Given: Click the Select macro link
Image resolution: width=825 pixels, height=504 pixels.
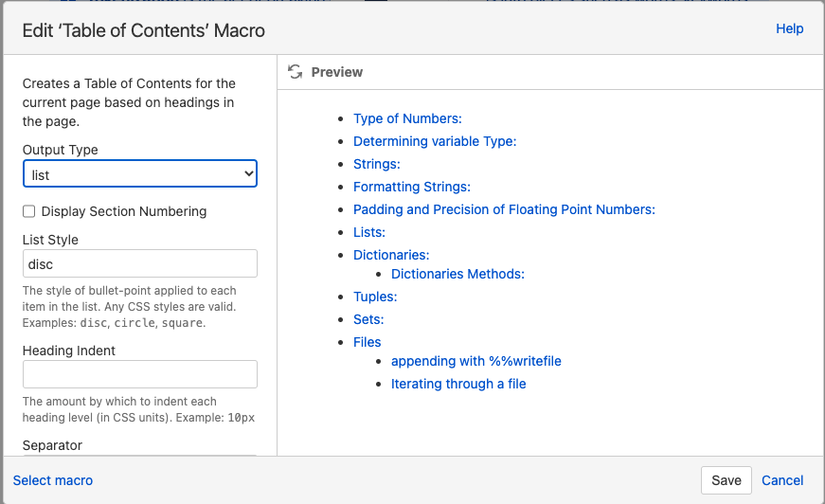Looking at the screenshot, I should [53, 480].
